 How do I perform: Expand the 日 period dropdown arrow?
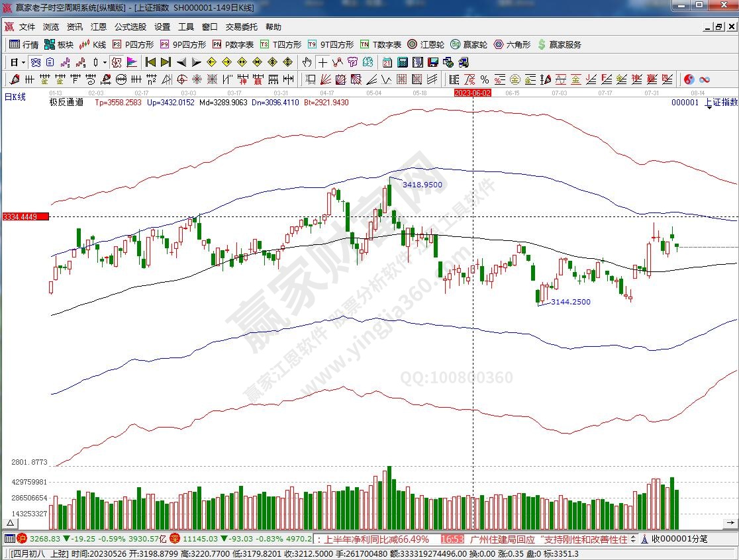point(23,62)
